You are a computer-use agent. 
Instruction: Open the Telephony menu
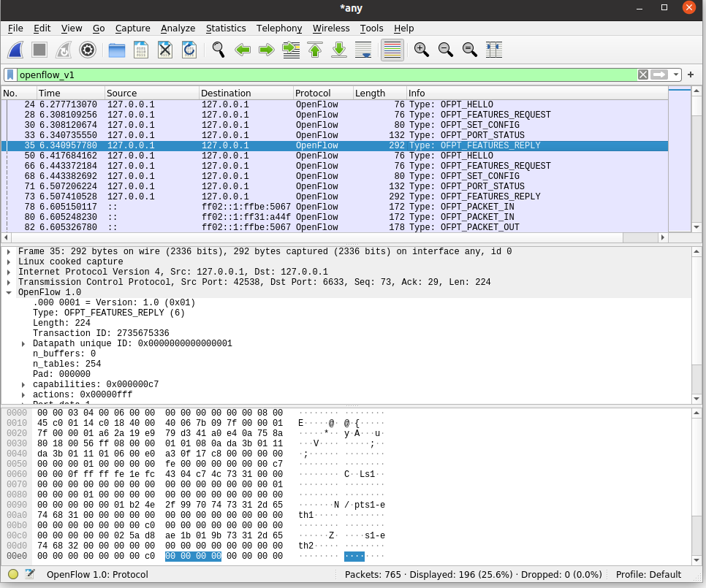click(x=279, y=28)
